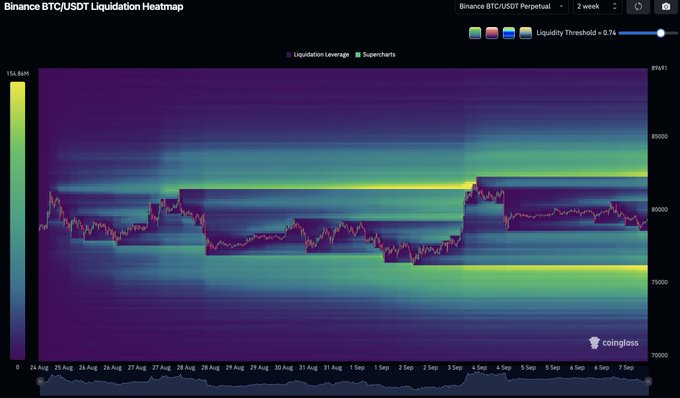
Task: Click the 24 Aug date axis label
Action: [39, 368]
